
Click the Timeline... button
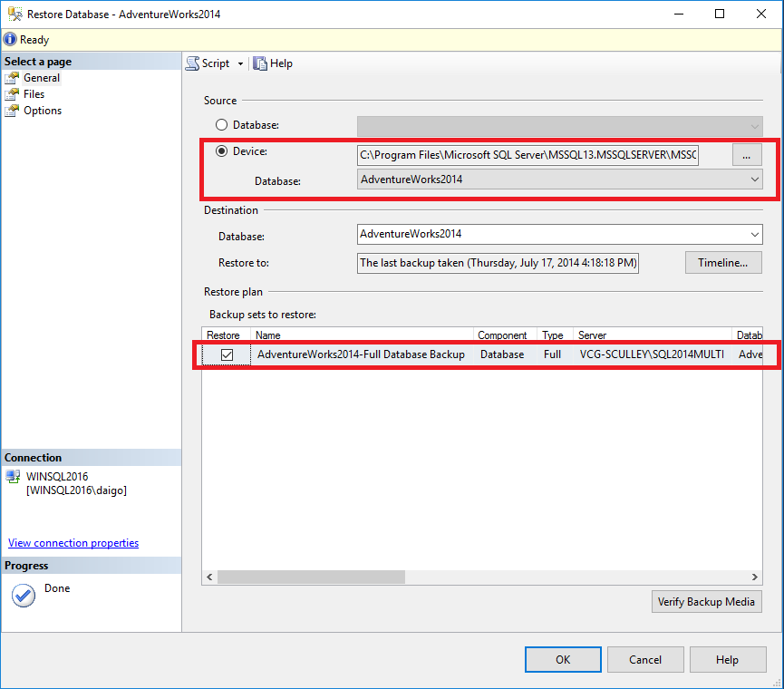(723, 263)
